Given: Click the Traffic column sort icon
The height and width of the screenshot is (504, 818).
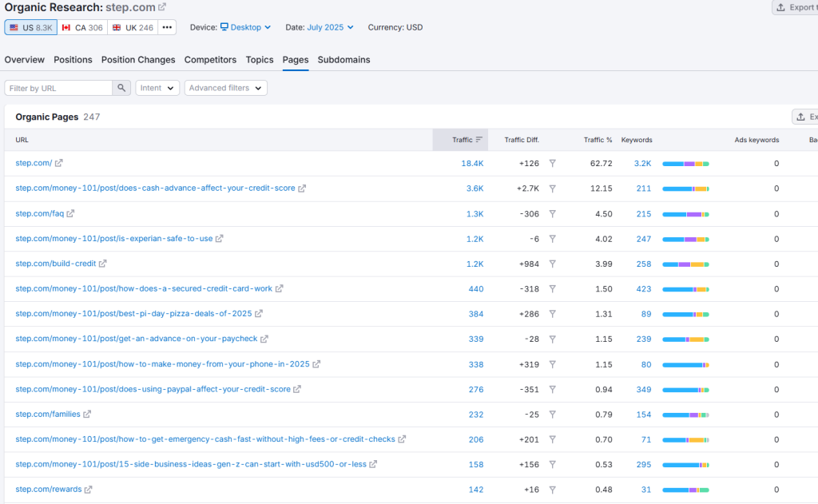Looking at the screenshot, I should [x=478, y=140].
